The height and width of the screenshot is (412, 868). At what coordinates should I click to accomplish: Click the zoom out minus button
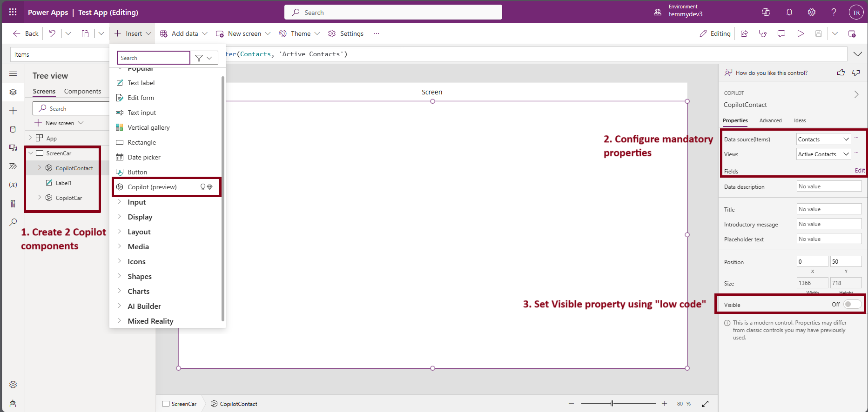(x=571, y=404)
